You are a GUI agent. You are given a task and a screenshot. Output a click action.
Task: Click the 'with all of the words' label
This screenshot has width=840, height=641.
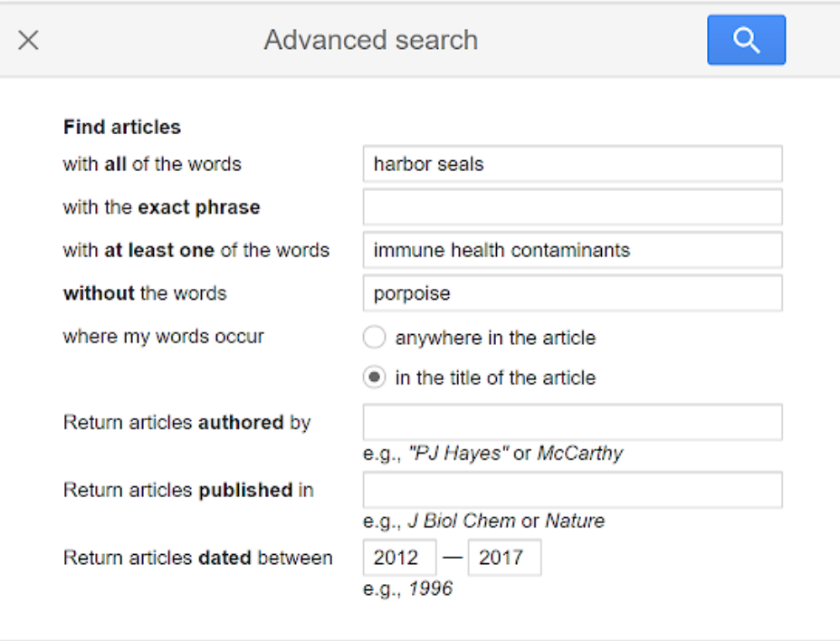[152, 164]
